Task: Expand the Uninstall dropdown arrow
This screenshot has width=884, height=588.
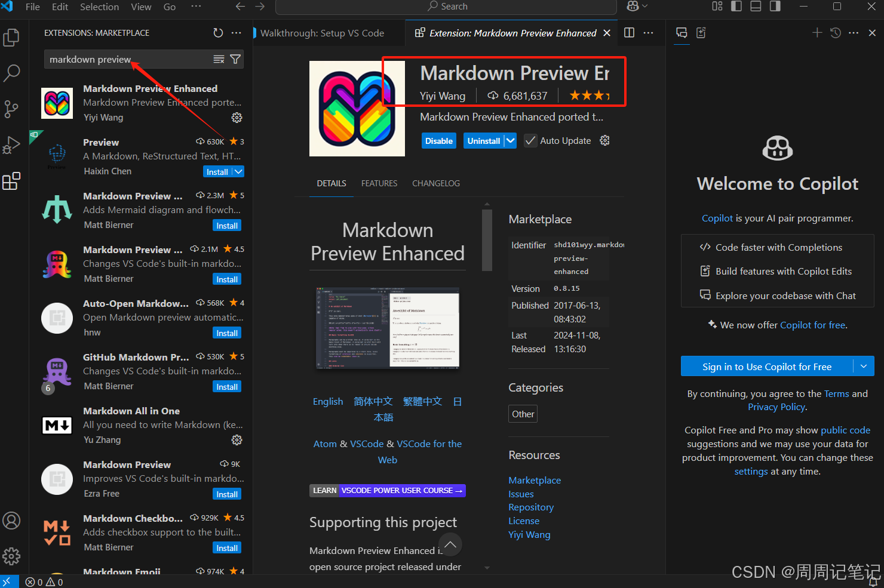Action: pyautogui.click(x=510, y=141)
